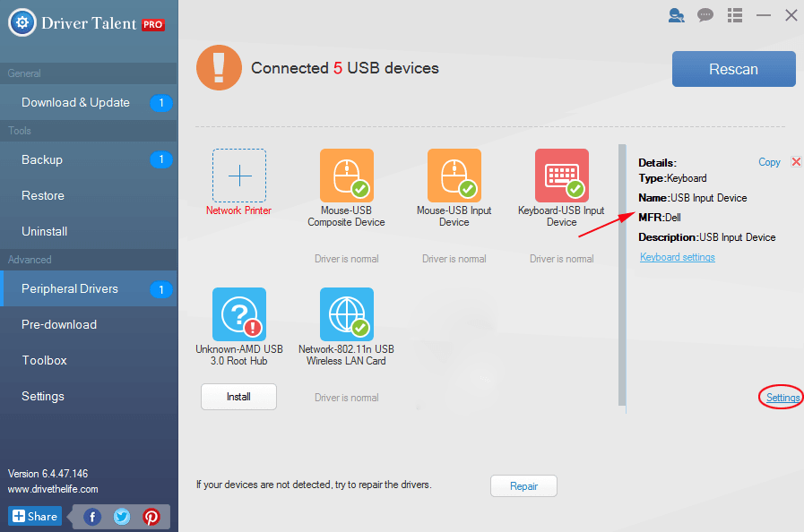
Task: Select the Network-802.11n USB Wireless LAN Card icon
Action: (347, 314)
